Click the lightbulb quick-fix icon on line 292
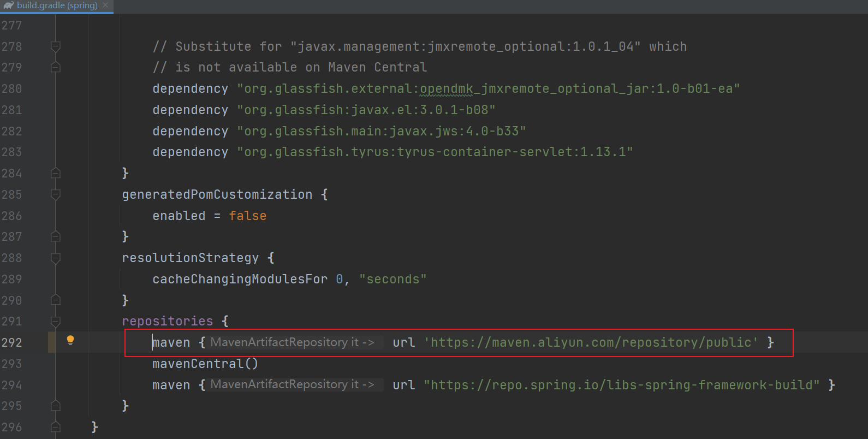868x439 pixels. [x=70, y=341]
